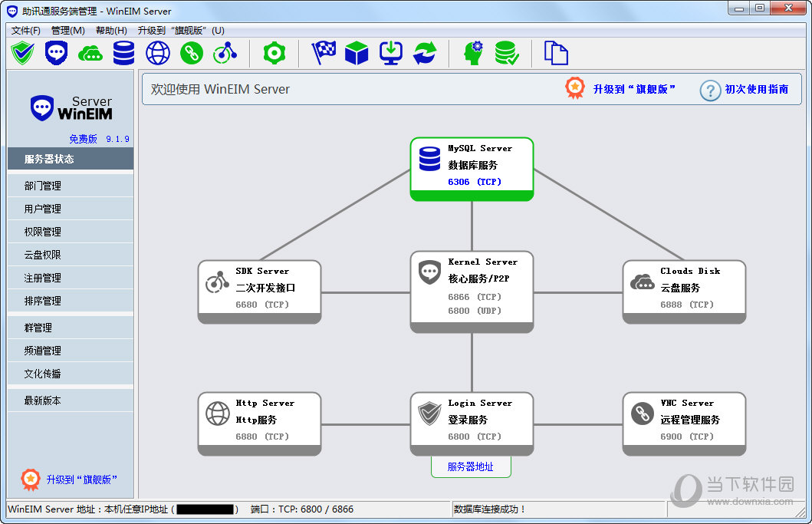
Task: Minimize the WinEIM Server window
Action: click(x=739, y=8)
